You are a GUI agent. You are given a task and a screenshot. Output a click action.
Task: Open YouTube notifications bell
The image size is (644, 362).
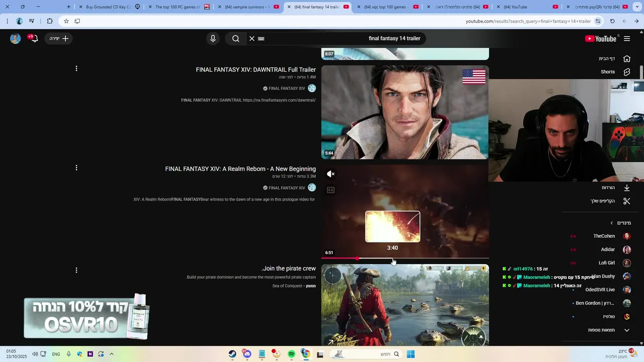coord(34,39)
